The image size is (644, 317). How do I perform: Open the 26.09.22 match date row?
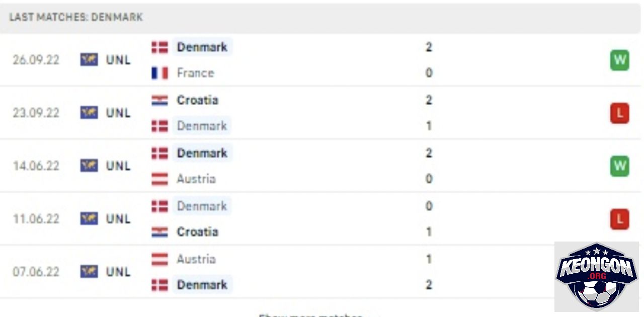[322, 60]
